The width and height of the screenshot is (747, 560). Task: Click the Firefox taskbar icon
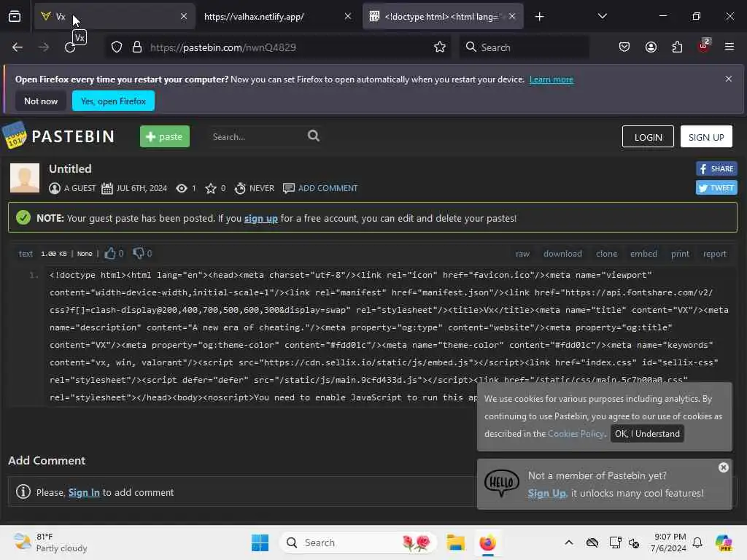pyautogui.click(x=487, y=542)
